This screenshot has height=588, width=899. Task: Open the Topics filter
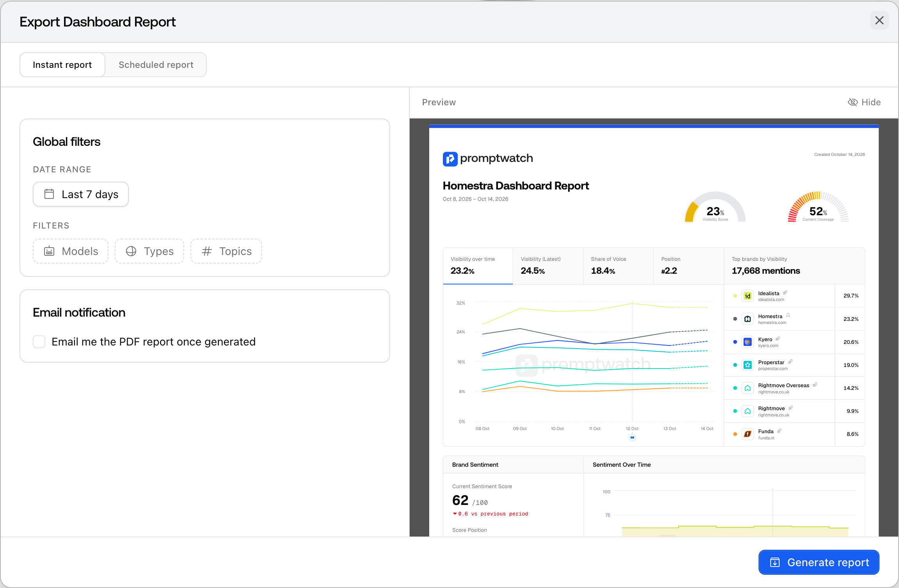[226, 251]
